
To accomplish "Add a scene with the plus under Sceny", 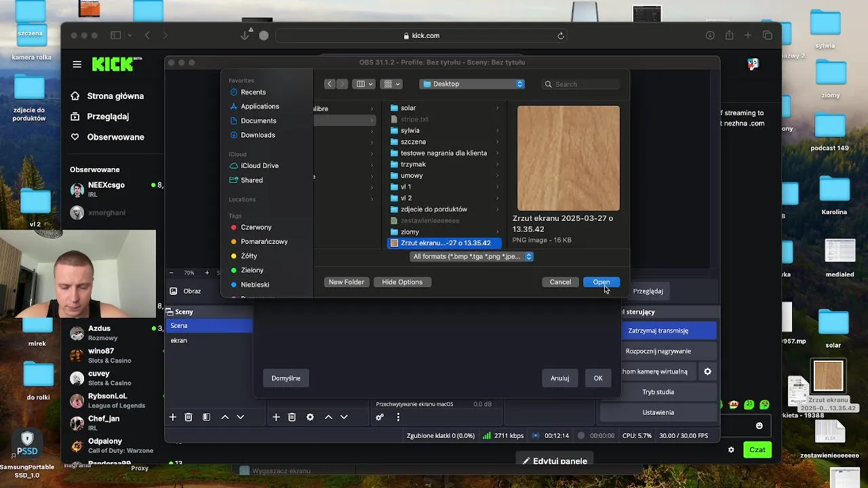I will 173,418.
